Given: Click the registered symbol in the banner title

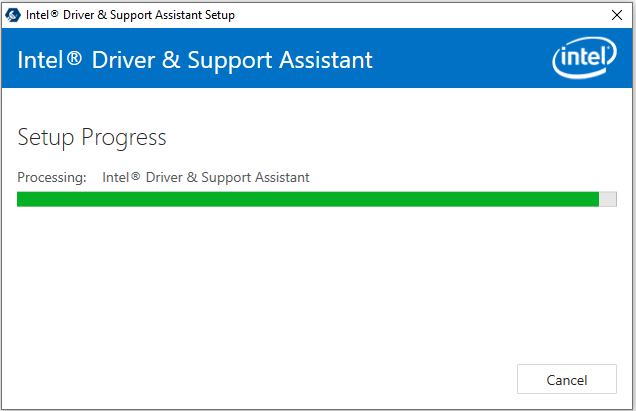Looking at the screenshot, I should point(74,58).
